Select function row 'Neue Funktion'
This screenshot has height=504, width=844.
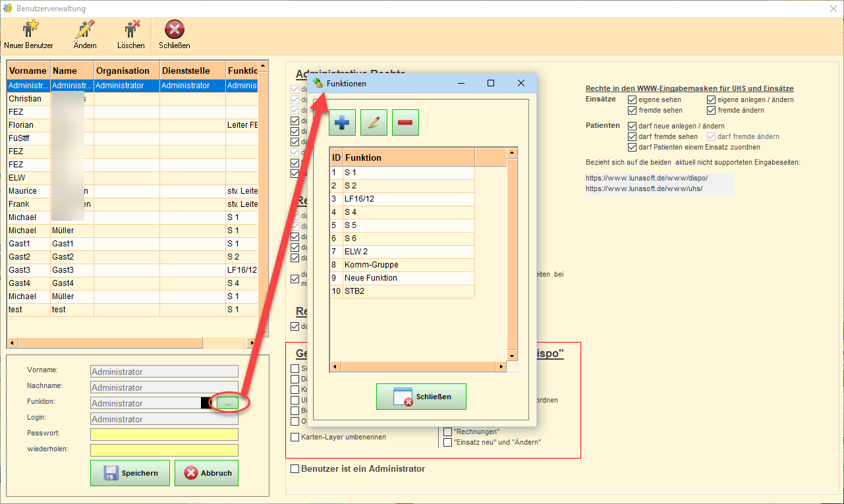click(x=402, y=278)
